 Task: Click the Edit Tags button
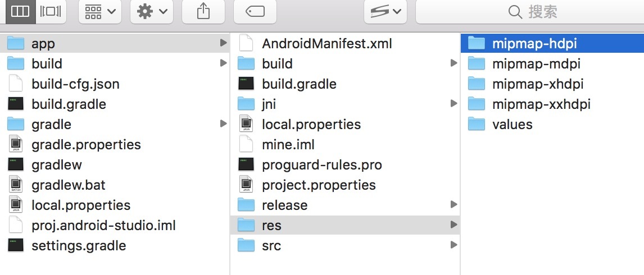[x=255, y=12]
